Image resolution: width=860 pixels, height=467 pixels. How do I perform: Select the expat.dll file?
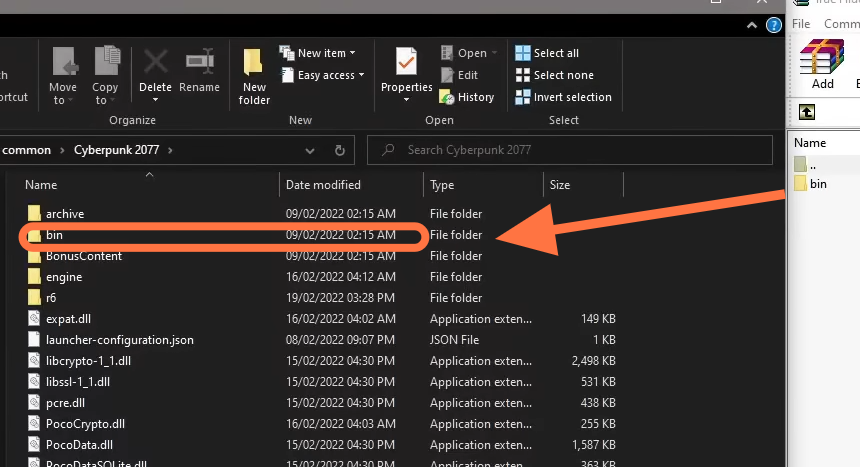pos(68,319)
